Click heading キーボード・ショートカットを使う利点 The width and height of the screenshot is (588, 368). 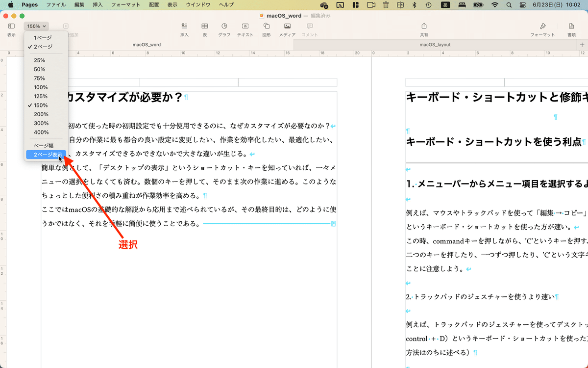(x=493, y=142)
